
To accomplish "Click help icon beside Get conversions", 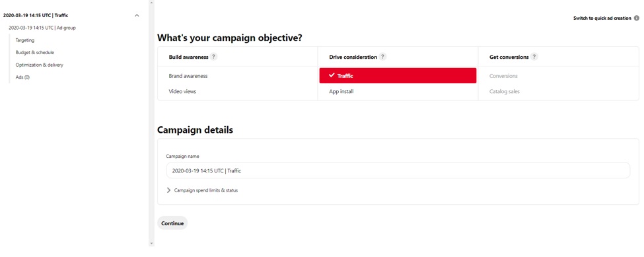I will tap(534, 57).
